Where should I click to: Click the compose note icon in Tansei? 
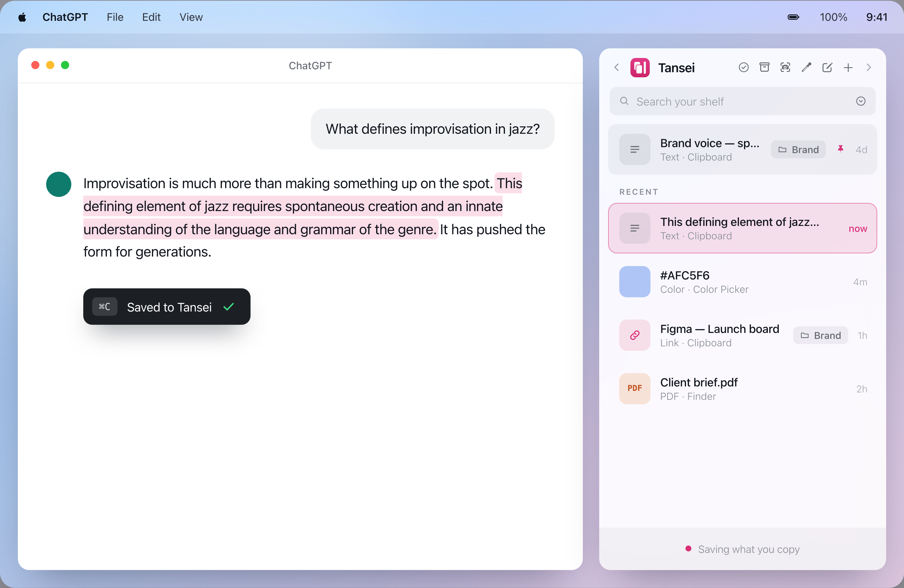[827, 67]
